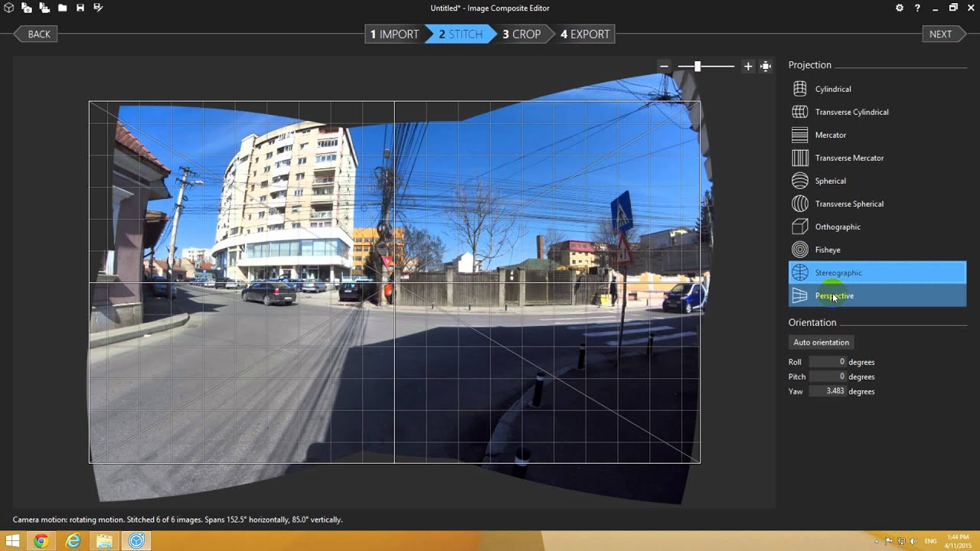Start a new panorama from video

click(x=44, y=8)
